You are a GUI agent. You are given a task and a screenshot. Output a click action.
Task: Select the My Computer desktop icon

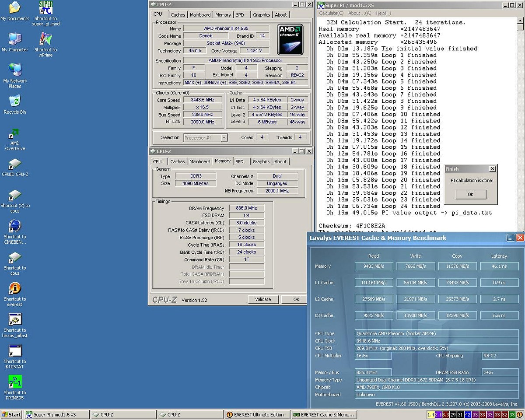(x=15, y=42)
